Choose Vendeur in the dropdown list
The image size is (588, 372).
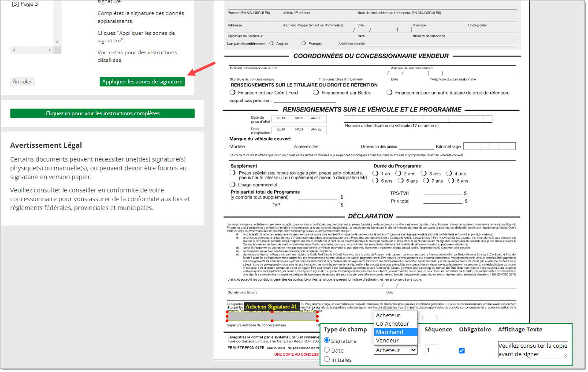click(396, 341)
